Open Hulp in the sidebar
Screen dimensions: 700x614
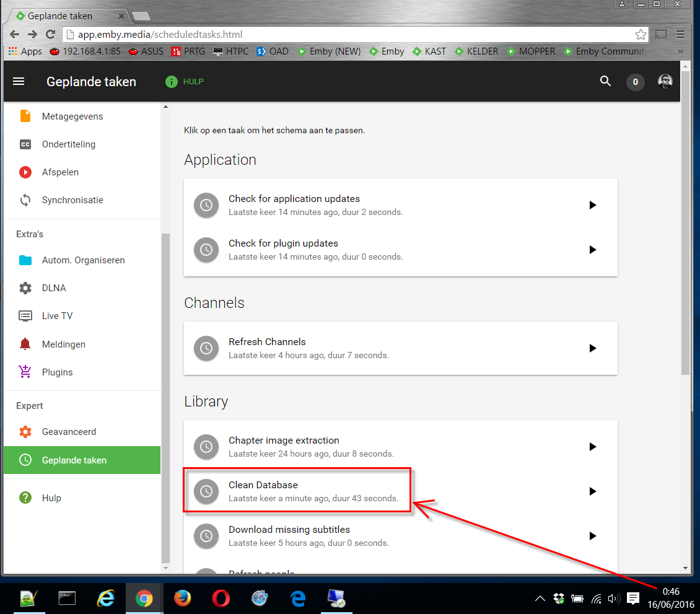[82, 498]
